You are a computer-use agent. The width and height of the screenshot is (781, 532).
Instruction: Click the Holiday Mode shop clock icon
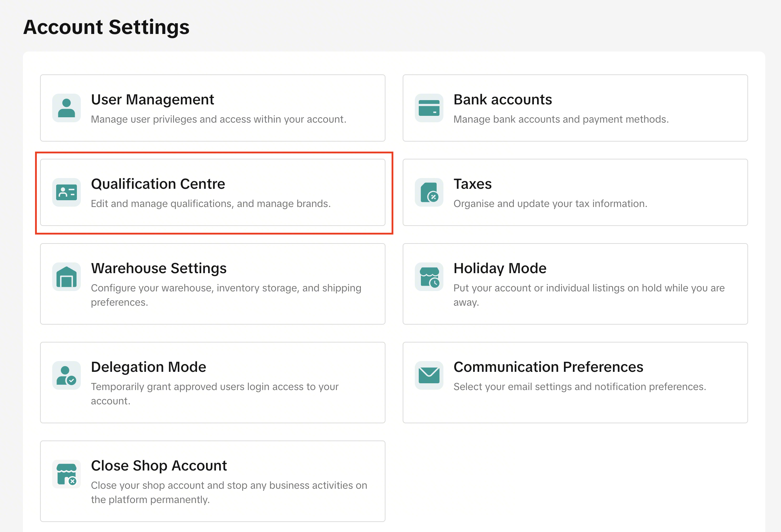(x=429, y=277)
